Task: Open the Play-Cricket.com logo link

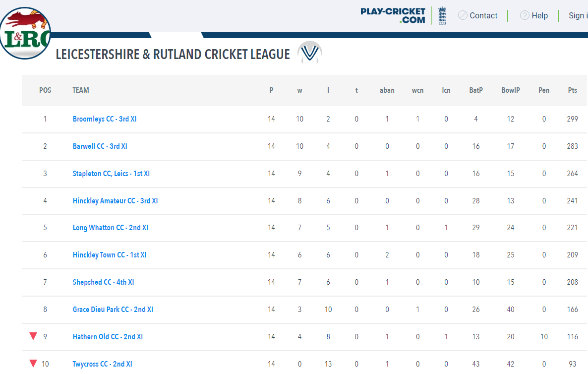Action: [393, 16]
